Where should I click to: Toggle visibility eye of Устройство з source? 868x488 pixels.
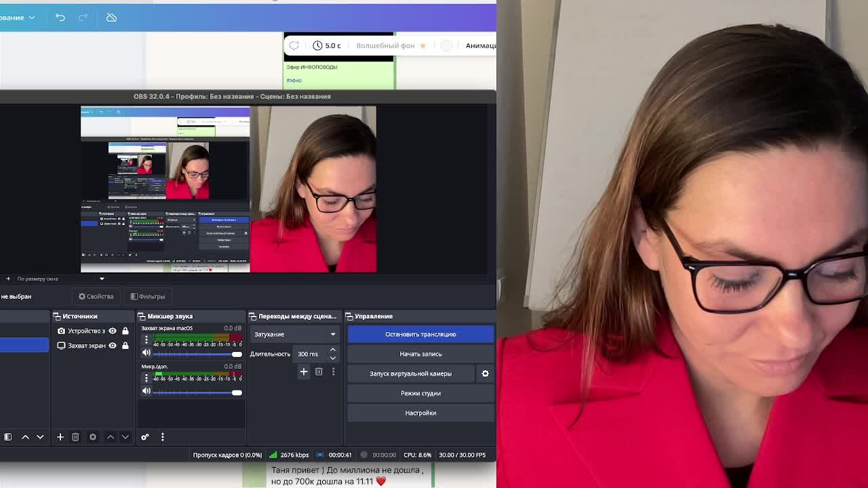tap(113, 331)
